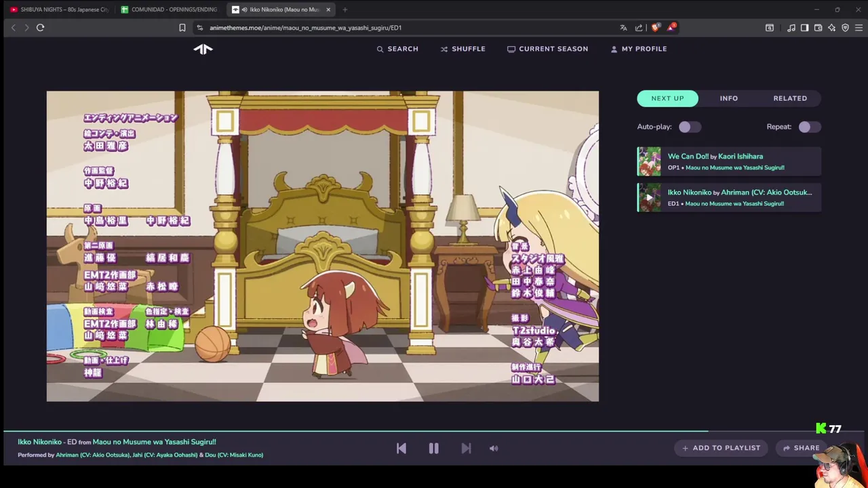
Task: Click the browser share page icon
Action: (x=639, y=28)
